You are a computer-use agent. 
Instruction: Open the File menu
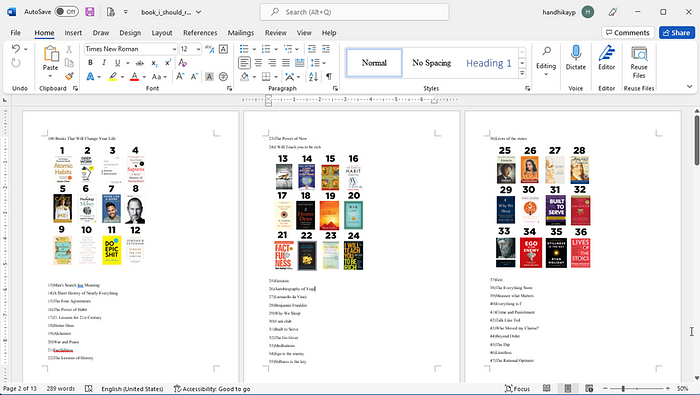pos(16,33)
